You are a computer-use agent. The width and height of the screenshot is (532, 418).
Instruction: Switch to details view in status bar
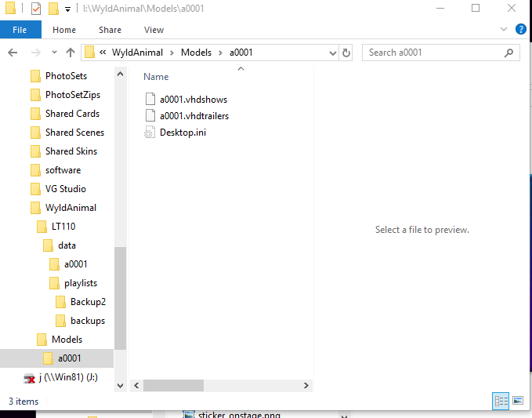501,401
